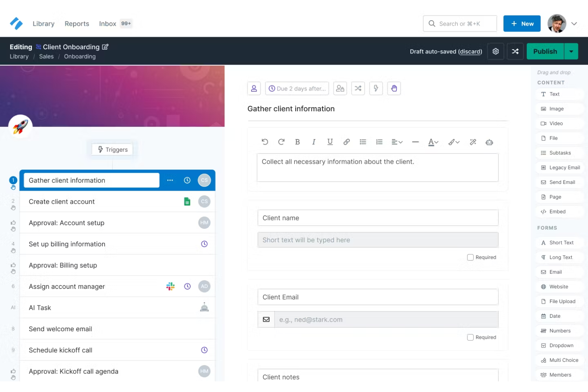
Task: Click the lightning dynamic due date icon
Action: (x=376, y=88)
